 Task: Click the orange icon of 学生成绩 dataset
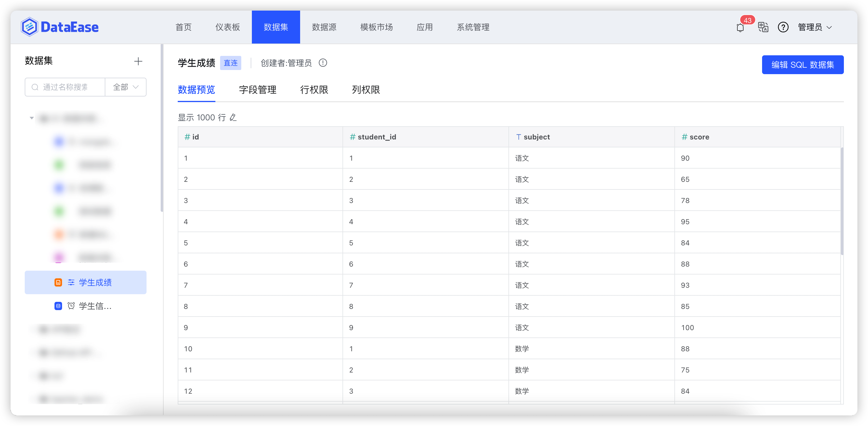coord(58,282)
